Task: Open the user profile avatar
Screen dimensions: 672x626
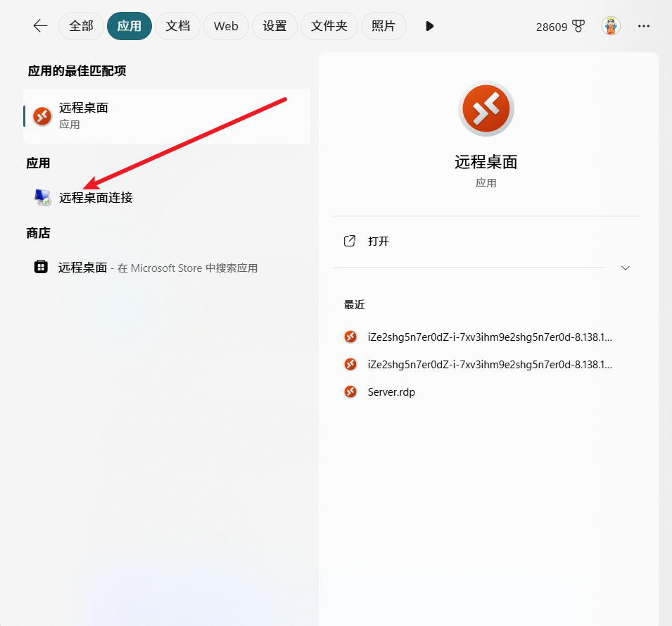Action: [x=611, y=26]
